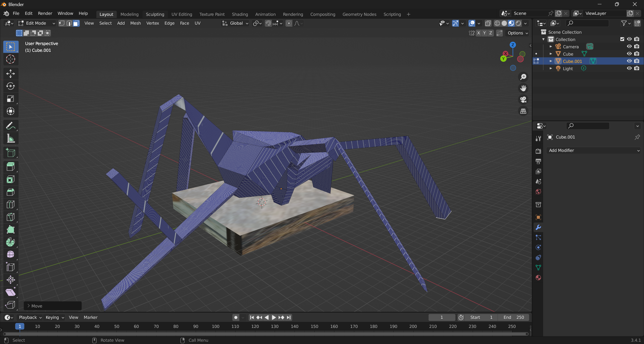Toggle camera view icon in viewport

[x=523, y=100]
